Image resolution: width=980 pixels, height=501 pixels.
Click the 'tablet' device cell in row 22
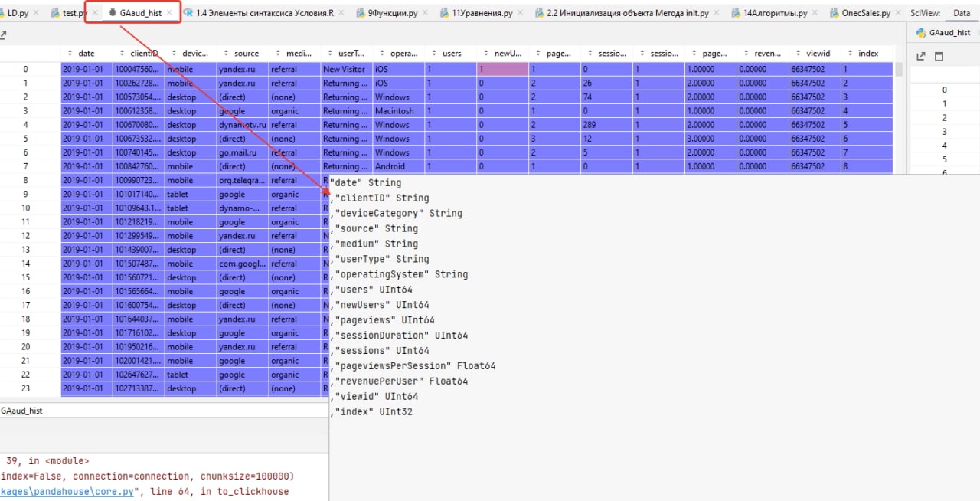tap(191, 375)
